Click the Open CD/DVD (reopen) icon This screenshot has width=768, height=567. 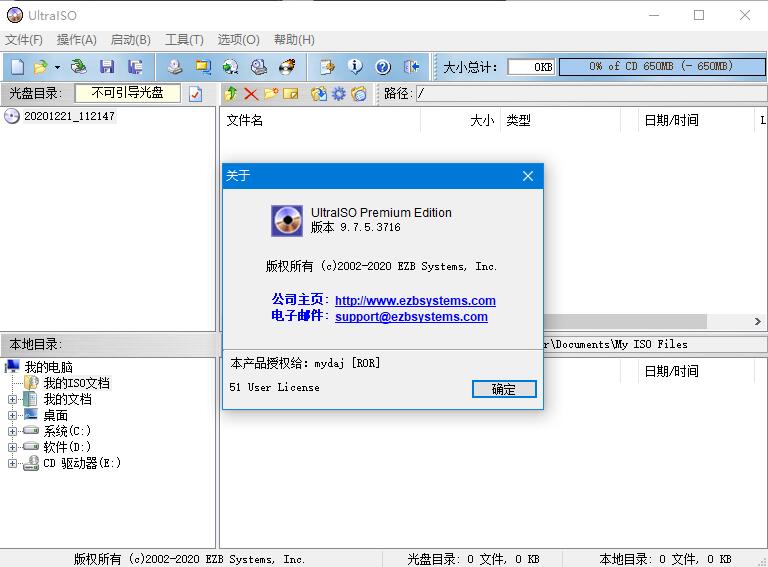click(x=78, y=67)
